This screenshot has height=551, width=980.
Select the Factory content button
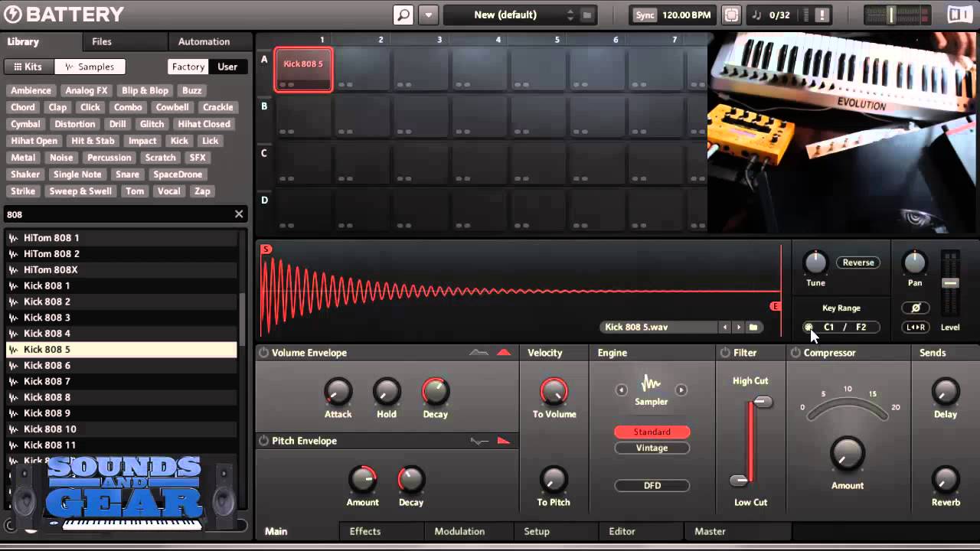click(188, 67)
